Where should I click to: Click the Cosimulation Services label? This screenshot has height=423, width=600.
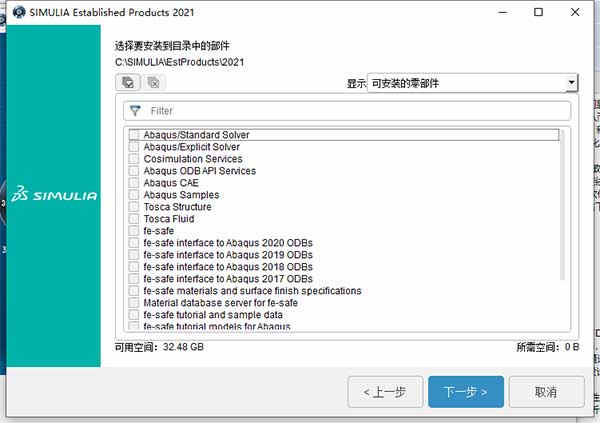click(193, 159)
